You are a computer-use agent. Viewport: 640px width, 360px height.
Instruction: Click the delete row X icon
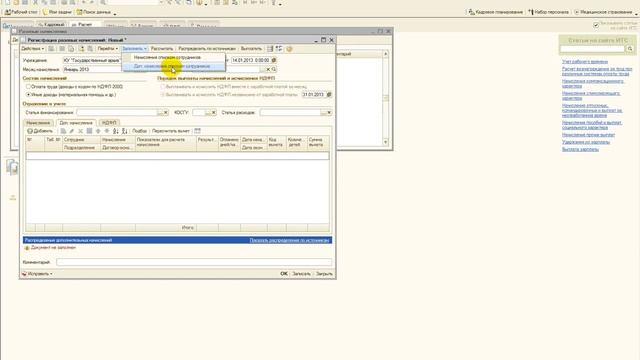point(80,131)
